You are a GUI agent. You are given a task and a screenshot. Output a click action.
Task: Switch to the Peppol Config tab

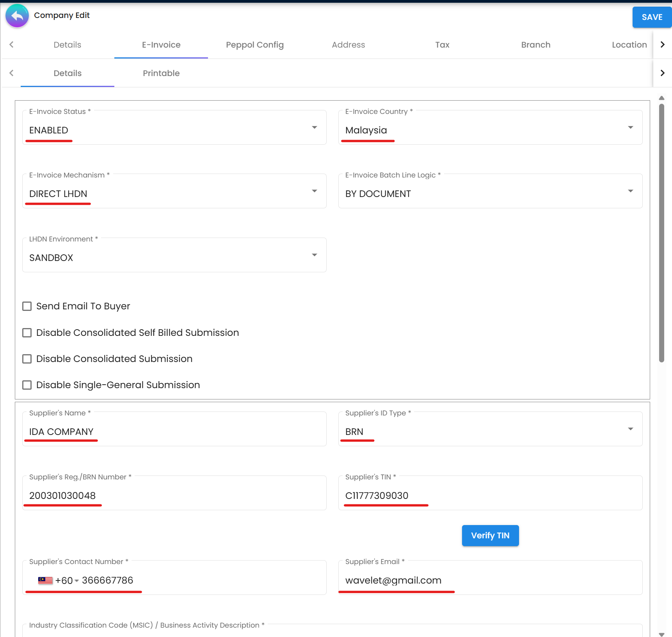[x=254, y=44]
